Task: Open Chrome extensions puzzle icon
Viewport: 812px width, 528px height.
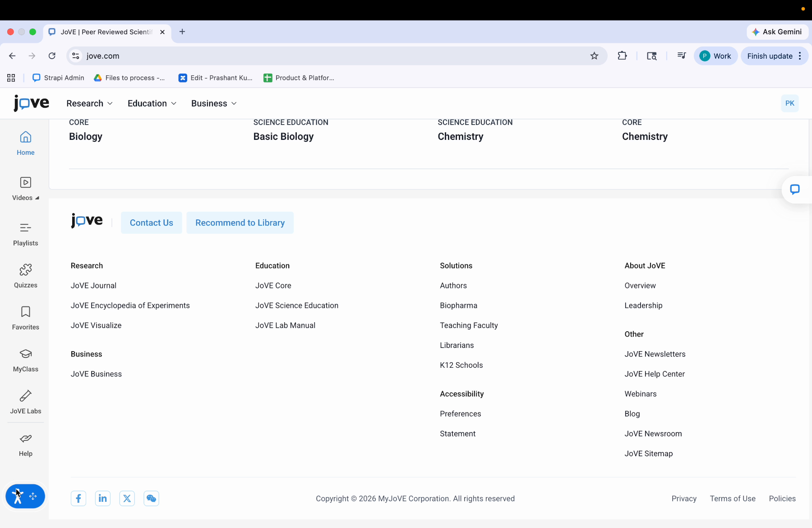Action: (623, 56)
